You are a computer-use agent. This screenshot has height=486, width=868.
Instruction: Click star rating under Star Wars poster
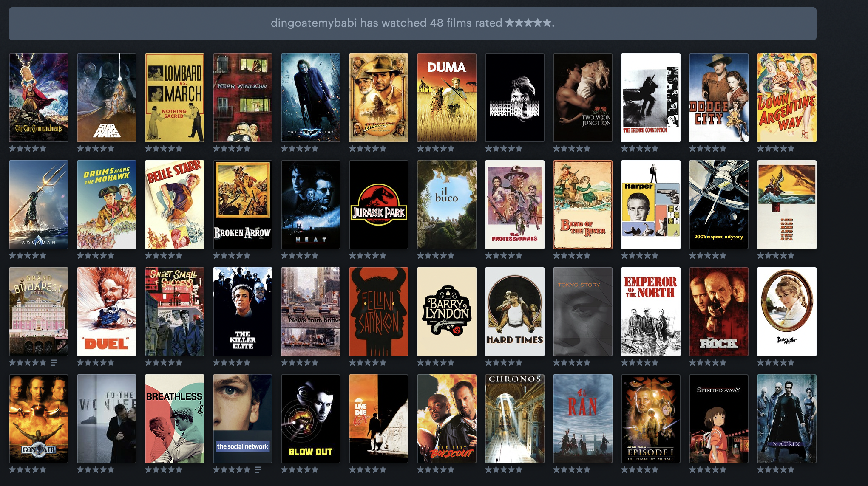point(96,149)
